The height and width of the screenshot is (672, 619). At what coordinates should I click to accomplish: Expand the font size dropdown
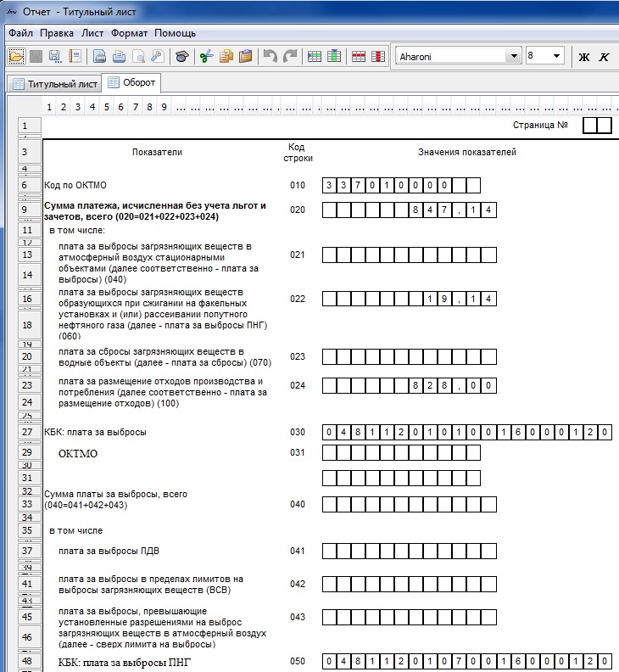click(x=556, y=56)
